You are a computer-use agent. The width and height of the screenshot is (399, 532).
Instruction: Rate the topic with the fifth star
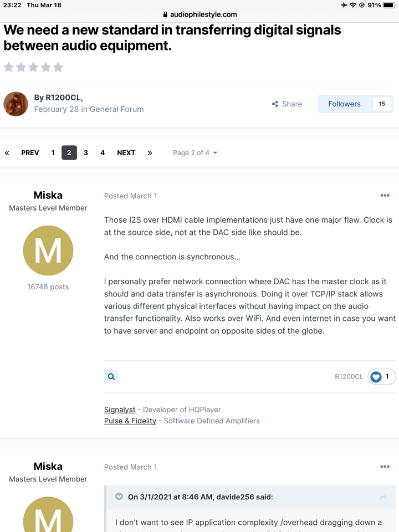click(x=58, y=67)
